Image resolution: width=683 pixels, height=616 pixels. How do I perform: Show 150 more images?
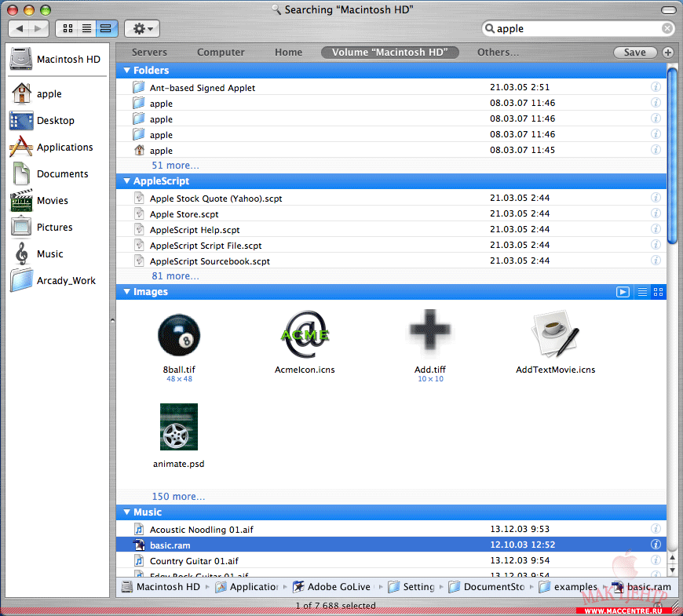point(178,496)
